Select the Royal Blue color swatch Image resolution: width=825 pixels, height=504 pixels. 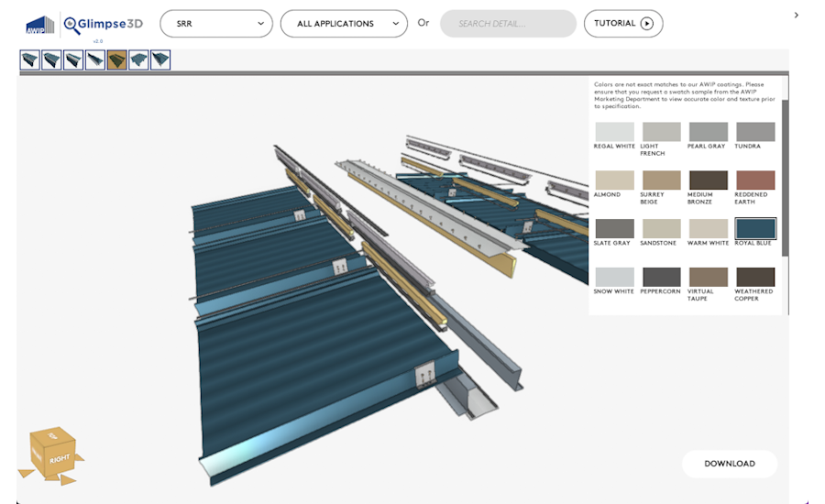tap(754, 228)
